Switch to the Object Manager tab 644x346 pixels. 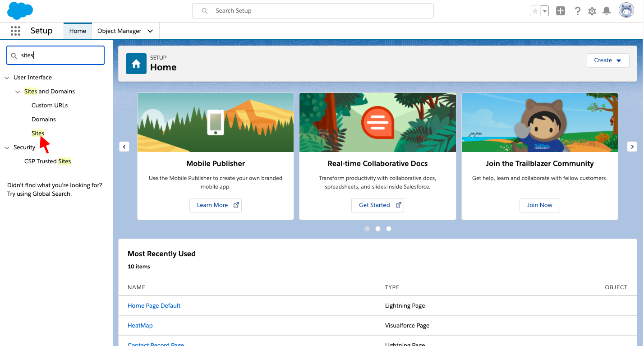click(120, 31)
